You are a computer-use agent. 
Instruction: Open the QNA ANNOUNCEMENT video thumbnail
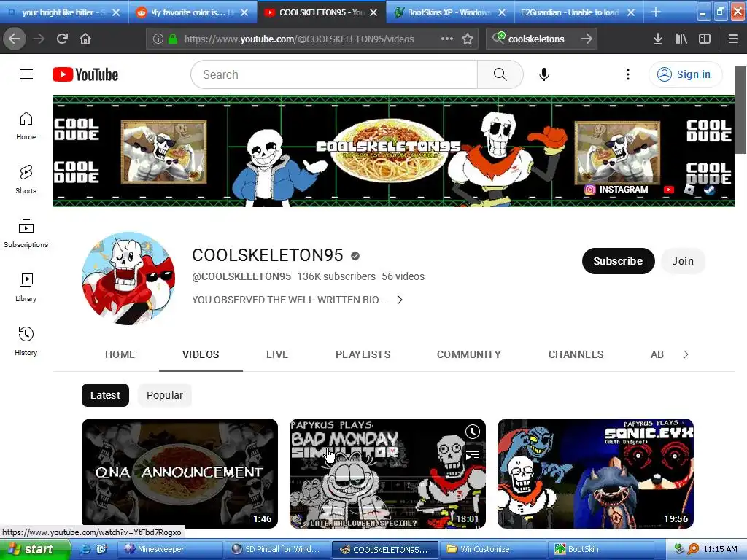[x=179, y=473]
